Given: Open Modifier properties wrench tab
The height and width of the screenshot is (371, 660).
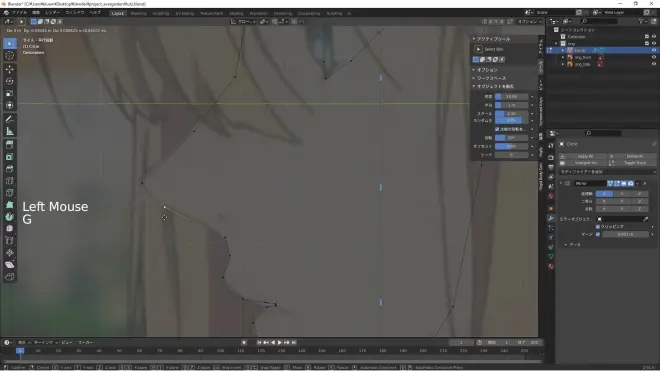Looking at the screenshot, I should point(551,218).
